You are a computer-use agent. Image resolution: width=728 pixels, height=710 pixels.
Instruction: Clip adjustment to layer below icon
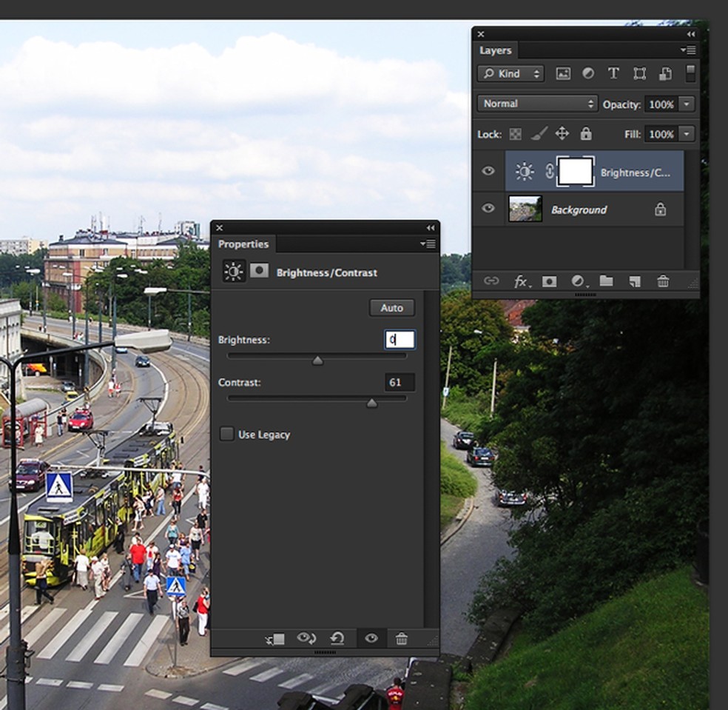pos(274,638)
